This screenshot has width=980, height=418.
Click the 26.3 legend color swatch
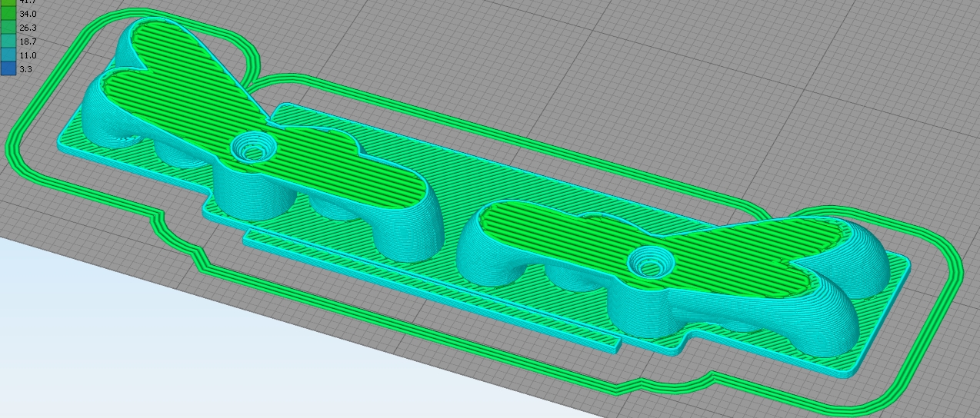coord(9,28)
